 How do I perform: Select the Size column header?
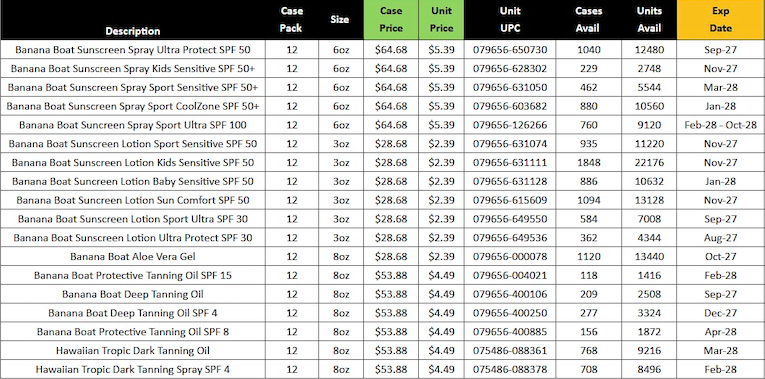(341, 20)
